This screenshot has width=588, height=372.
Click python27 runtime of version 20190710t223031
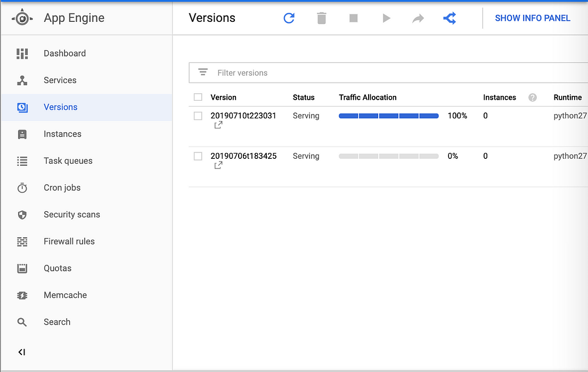[x=570, y=116]
